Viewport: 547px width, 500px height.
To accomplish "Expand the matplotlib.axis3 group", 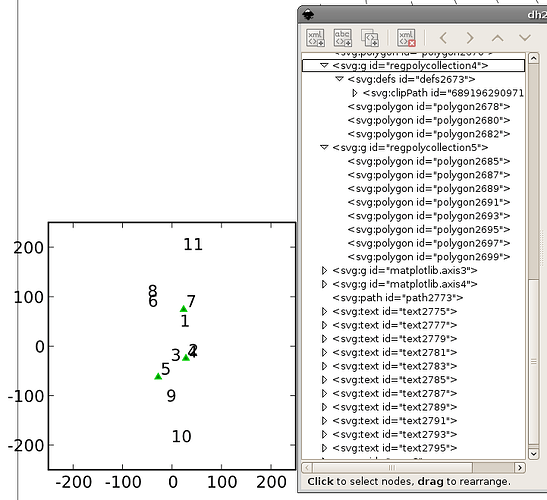I will [324, 270].
